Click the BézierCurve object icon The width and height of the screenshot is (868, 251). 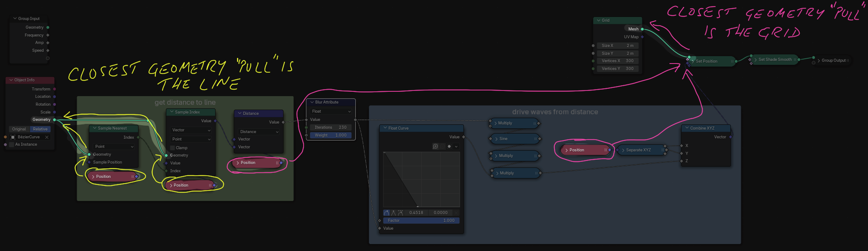pos(13,137)
